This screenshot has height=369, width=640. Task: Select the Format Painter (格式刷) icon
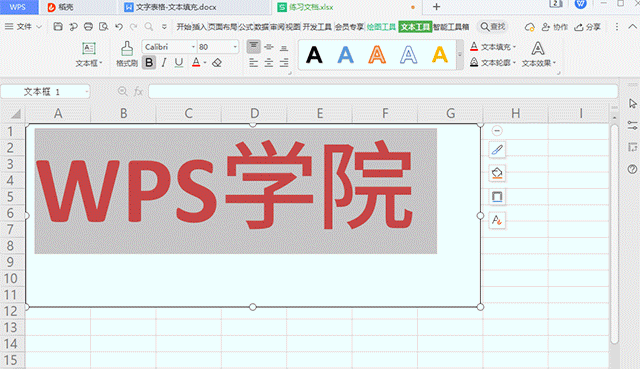(x=127, y=54)
